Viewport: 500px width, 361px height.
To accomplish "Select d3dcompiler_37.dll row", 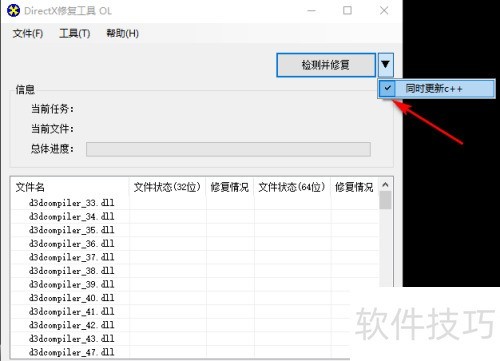I will (x=195, y=257).
